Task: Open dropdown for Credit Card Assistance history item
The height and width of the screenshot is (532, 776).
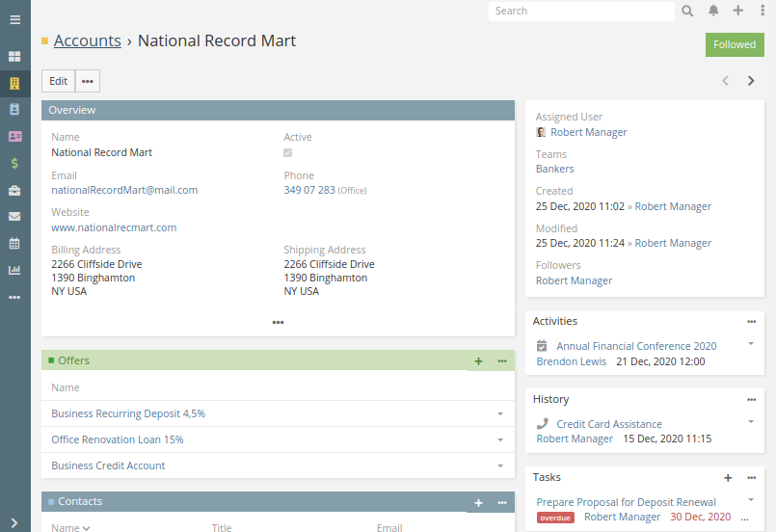Action: pyautogui.click(x=751, y=421)
